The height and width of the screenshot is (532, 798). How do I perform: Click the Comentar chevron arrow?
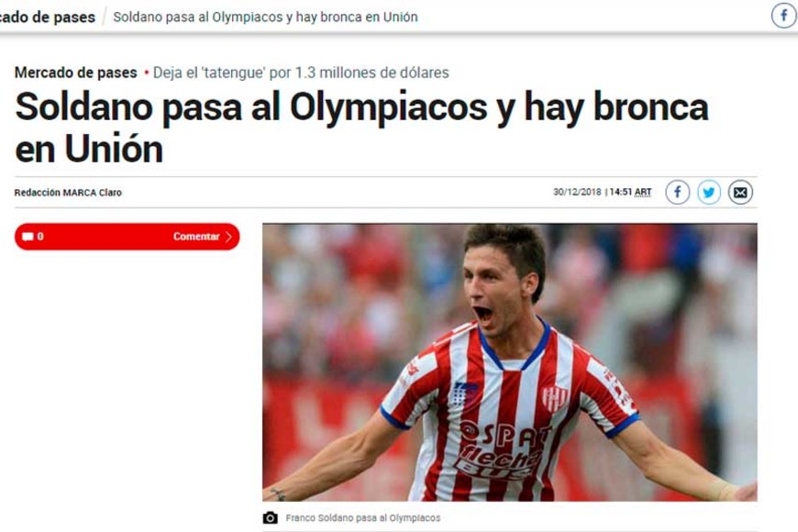[x=228, y=237]
